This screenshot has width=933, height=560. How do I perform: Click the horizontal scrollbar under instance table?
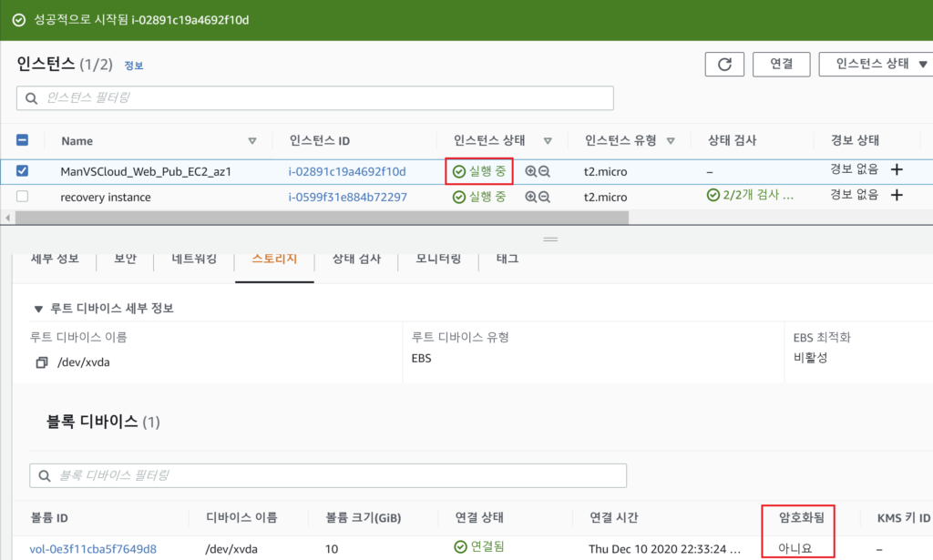[x=319, y=218]
